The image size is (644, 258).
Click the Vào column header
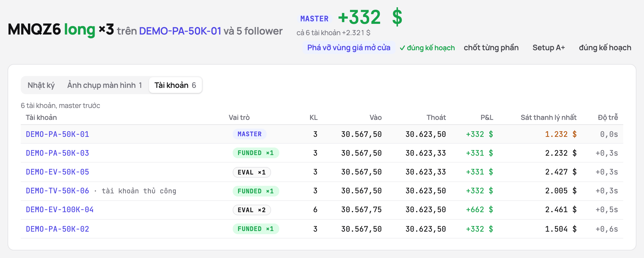tap(375, 117)
